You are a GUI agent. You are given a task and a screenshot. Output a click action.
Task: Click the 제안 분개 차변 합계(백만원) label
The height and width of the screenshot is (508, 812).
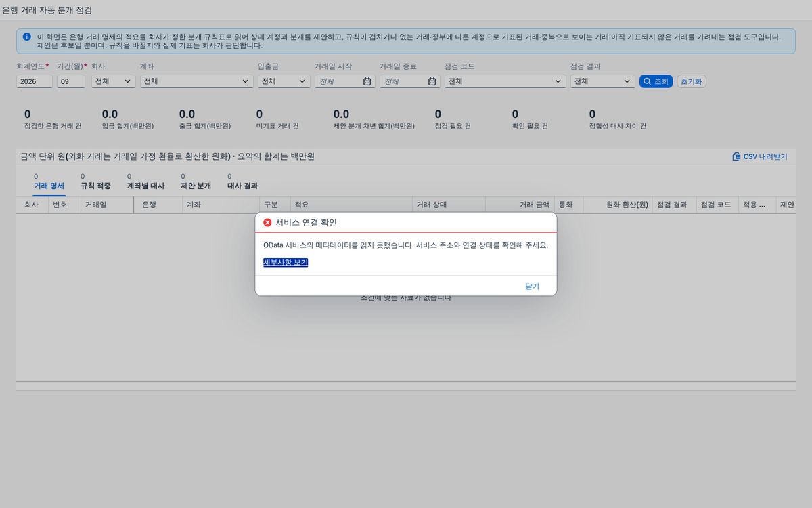pos(374,127)
